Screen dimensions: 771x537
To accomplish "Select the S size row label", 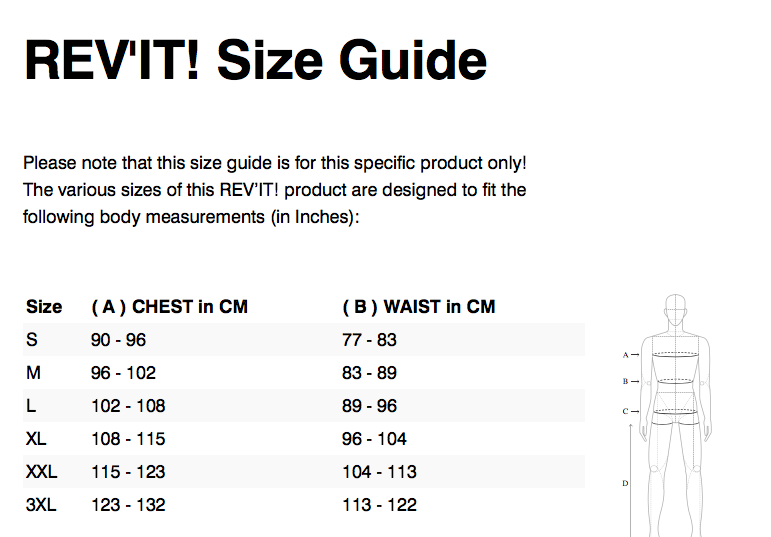I will tap(32, 340).
